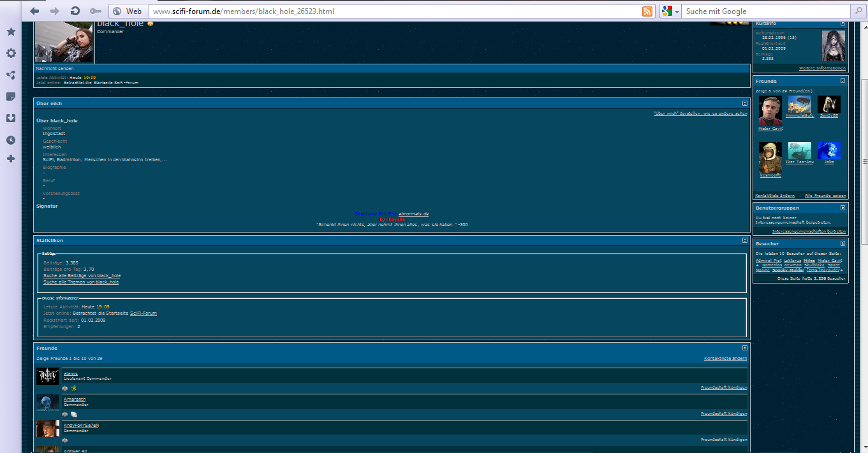This screenshot has width=868, height=453.
Task: Click the Major Cavit friend avatar
Action: pos(770,112)
